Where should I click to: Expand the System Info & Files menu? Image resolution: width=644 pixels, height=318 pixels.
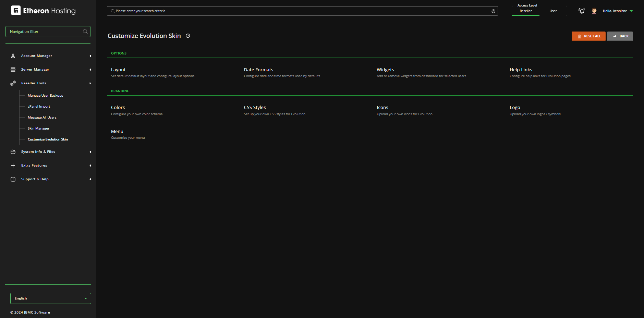coord(38,152)
